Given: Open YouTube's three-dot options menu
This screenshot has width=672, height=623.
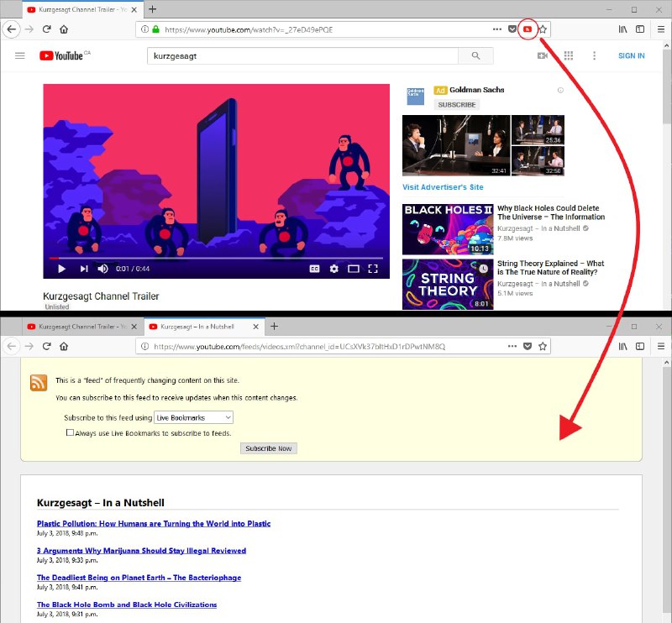Looking at the screenshot, I should [595, 55].
